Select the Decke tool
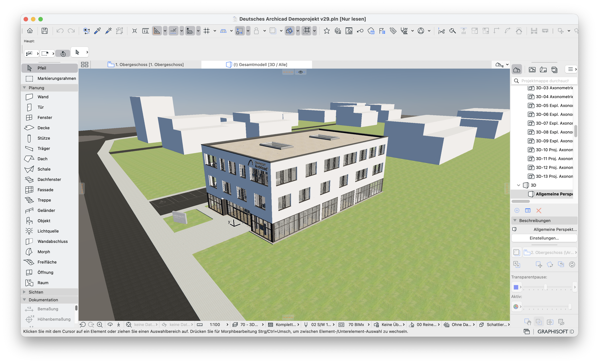 (50, 128)
